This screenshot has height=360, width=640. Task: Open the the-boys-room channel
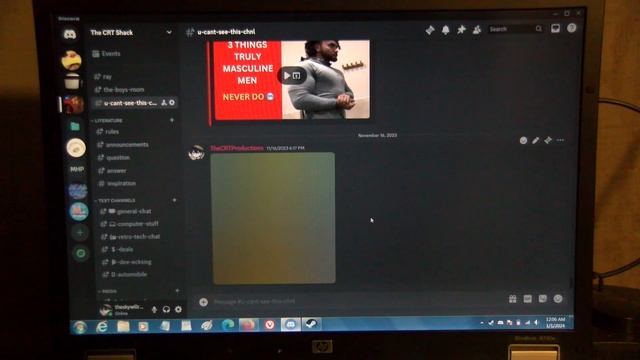point(119,90)
